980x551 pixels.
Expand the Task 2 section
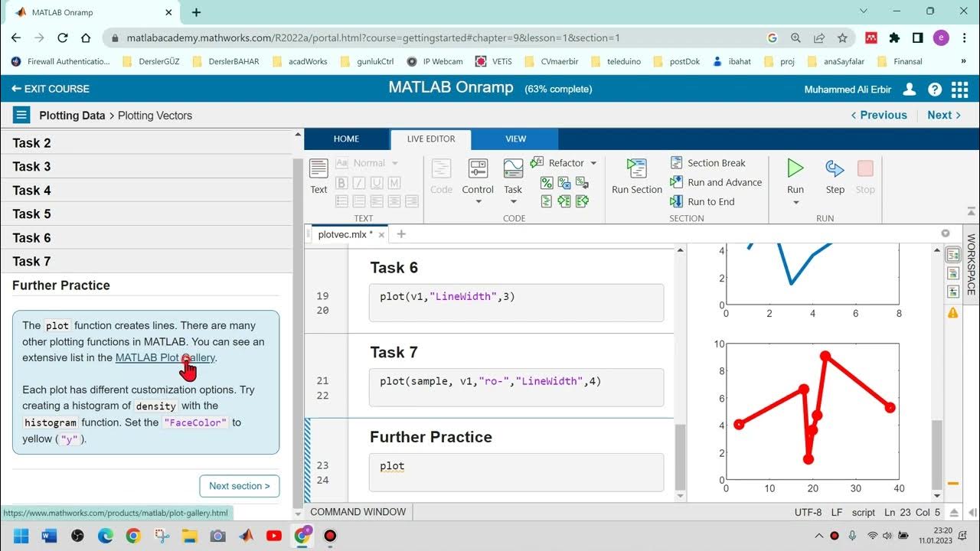(x=146, y=143)
